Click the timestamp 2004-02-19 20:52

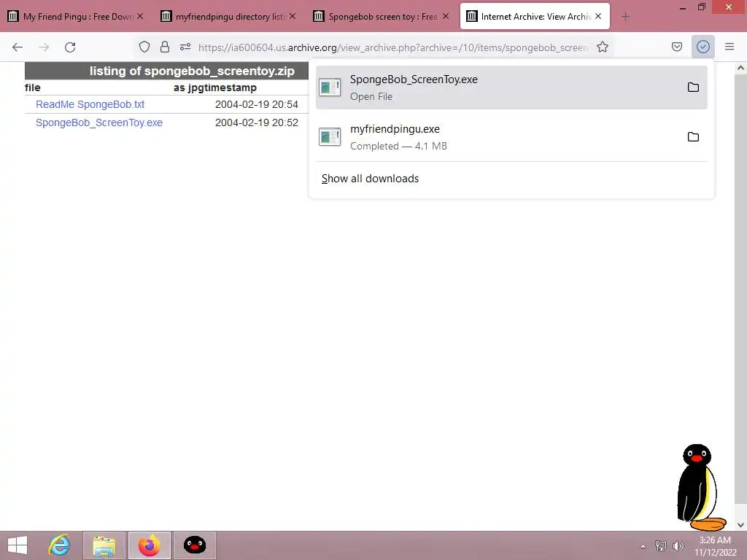click(x=257, y=122)
